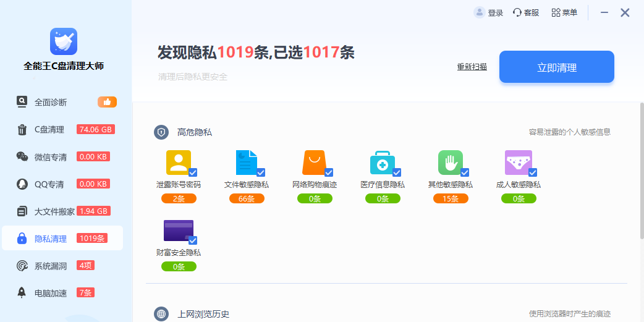644x322 pixels.
Task: Open the 菜单 dropdown menu
Action: pyautogui.click(x=564, y=13)
